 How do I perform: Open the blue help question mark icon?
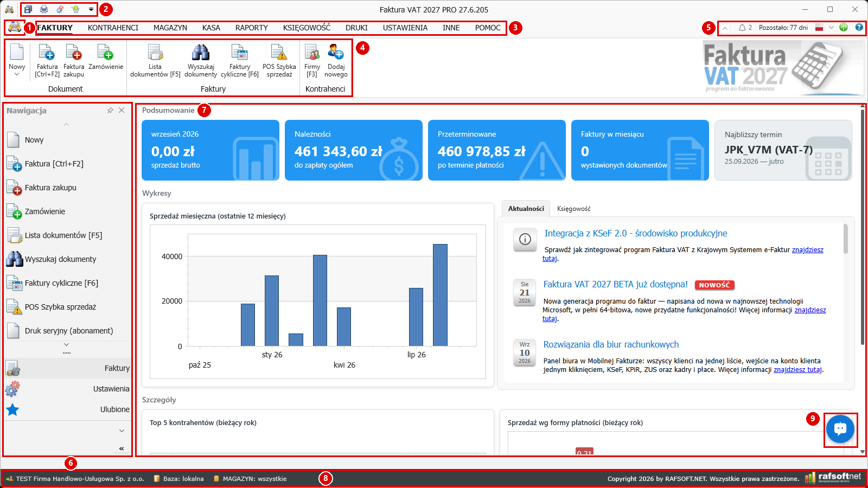pyautogui.click(x=859, y=27)
